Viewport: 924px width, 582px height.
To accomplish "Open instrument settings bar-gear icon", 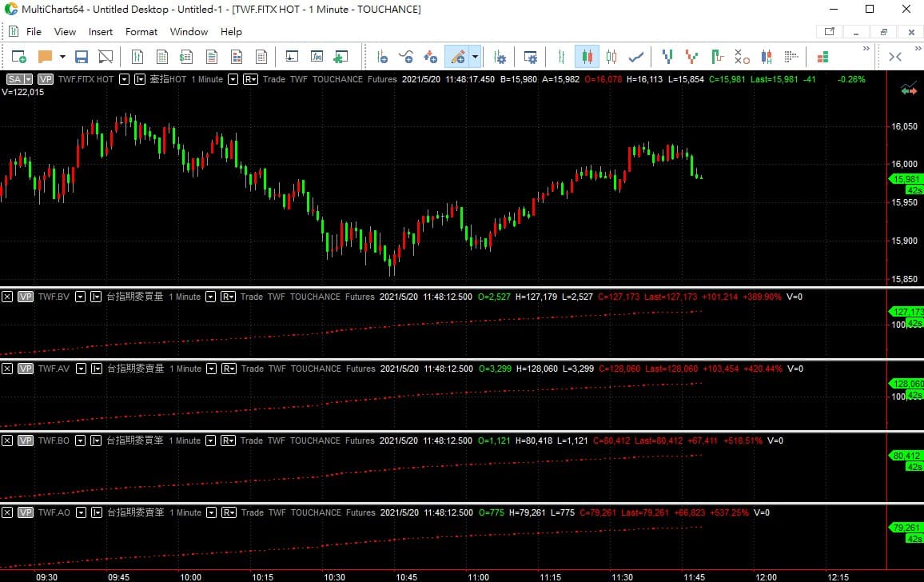I will click(x=500, y=57).
